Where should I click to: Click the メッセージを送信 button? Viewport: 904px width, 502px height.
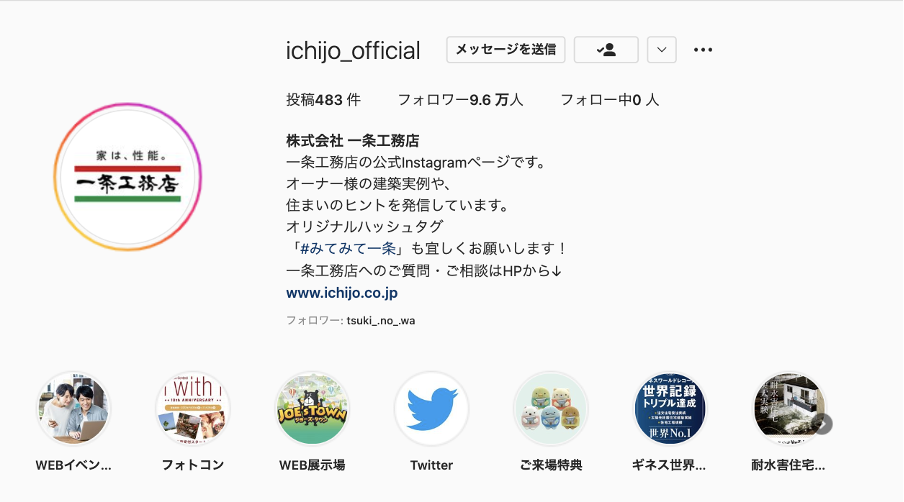click(x=506, y=50)
